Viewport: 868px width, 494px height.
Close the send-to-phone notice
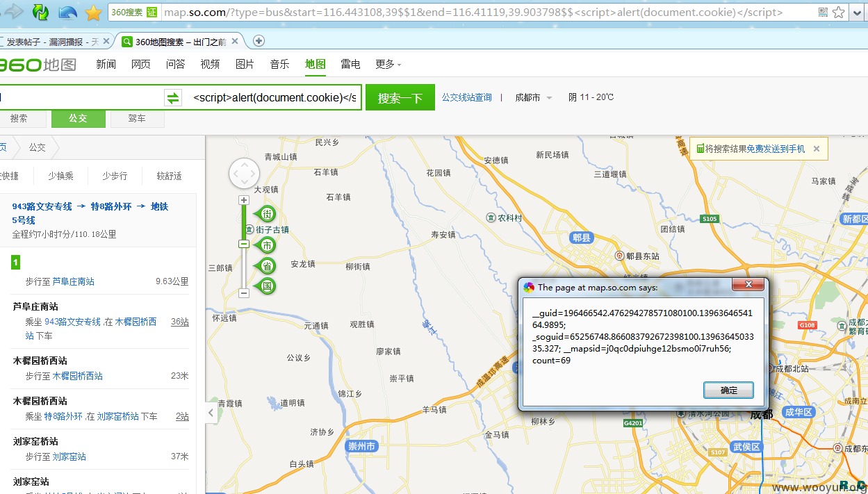click(817, 149)
